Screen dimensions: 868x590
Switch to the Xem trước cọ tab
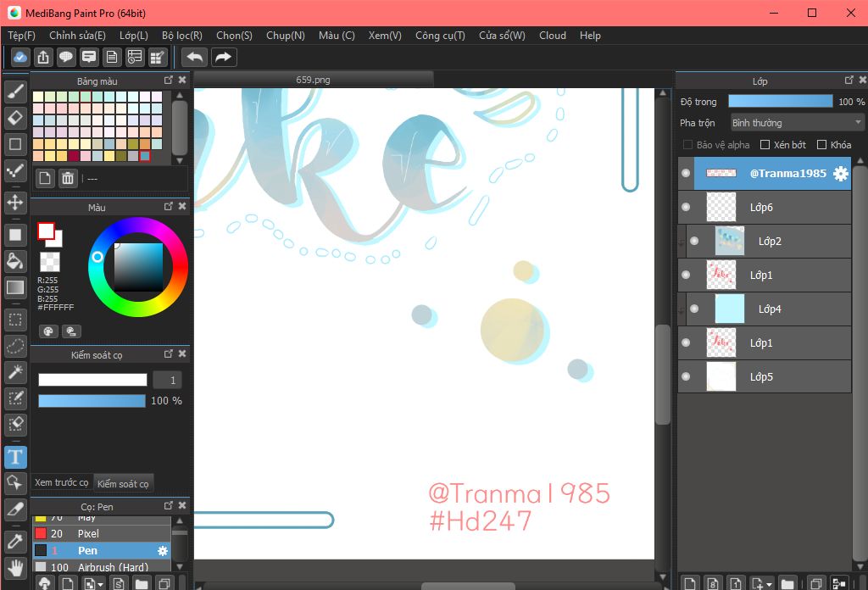point(62,482)
